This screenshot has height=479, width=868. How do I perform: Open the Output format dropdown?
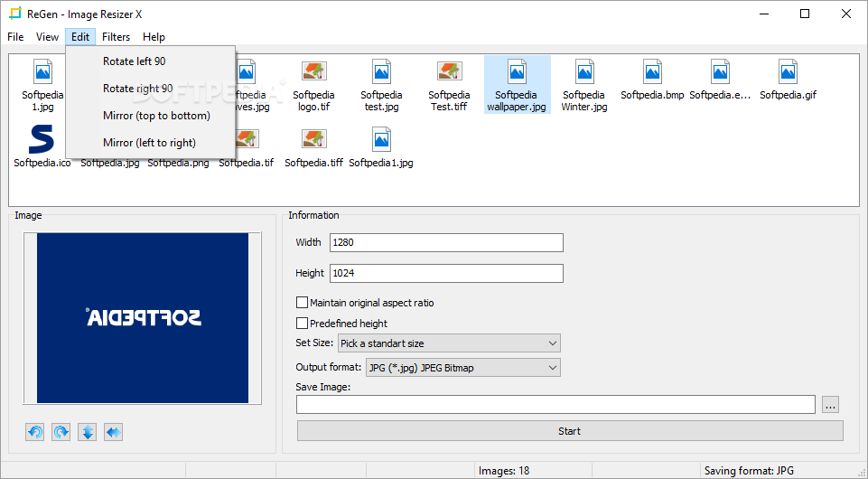click(462, 368)
